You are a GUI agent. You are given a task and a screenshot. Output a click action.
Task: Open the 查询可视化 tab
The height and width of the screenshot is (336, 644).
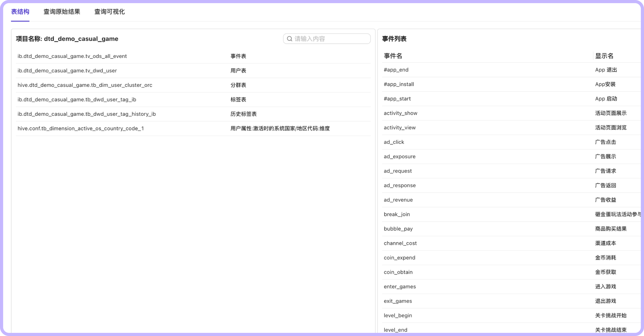[109, 12]
